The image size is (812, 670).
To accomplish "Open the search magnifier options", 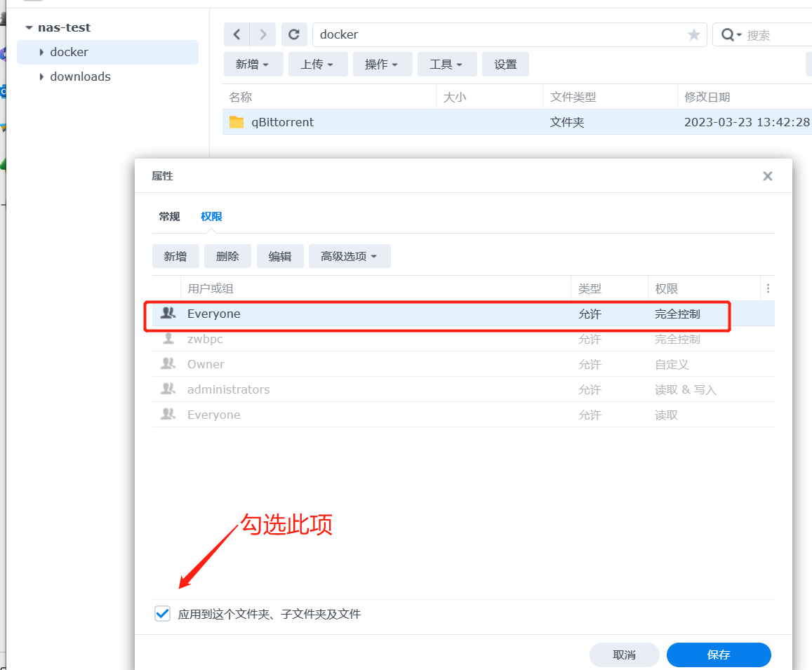I will 731,34.
